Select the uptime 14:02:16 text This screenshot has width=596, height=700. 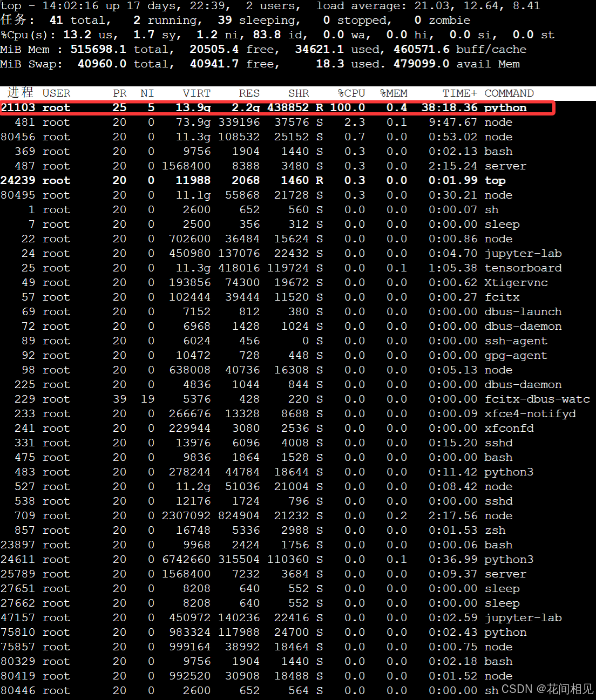[x=70, y=6]
